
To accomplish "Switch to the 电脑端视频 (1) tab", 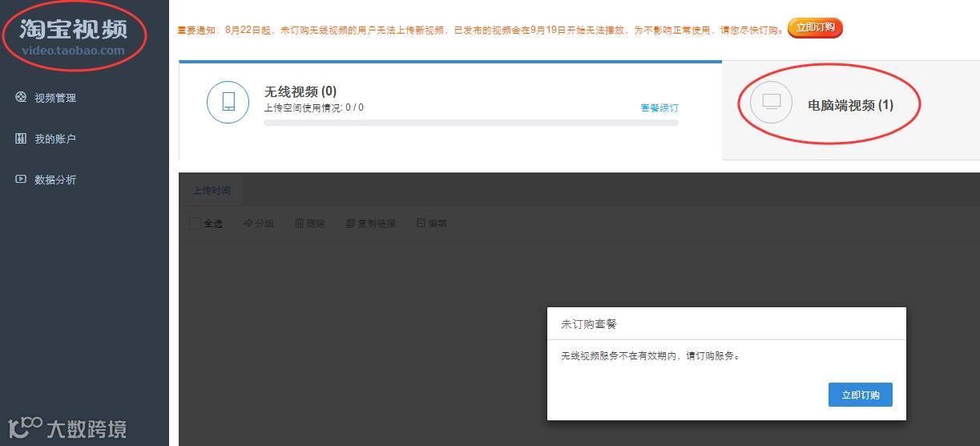I will tap(851, 110).
